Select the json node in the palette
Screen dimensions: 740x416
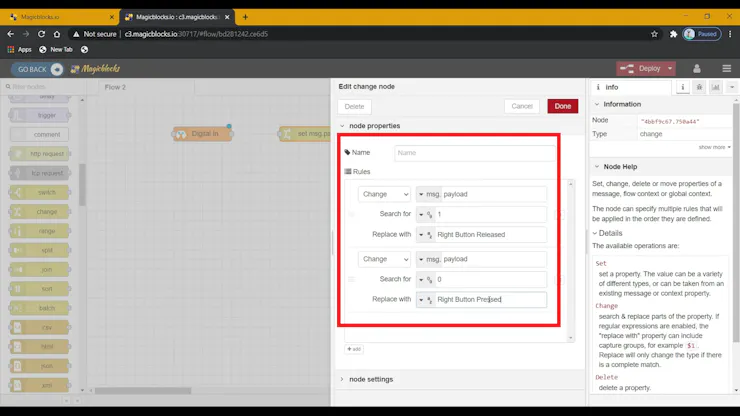coord(40,366)
